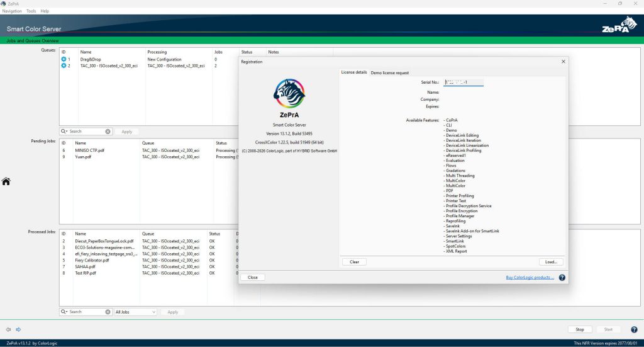Select processed job Test RIP.pdf
Image resolution: width=644 pixels, height=347 pixels.
(x=86, y=273)
